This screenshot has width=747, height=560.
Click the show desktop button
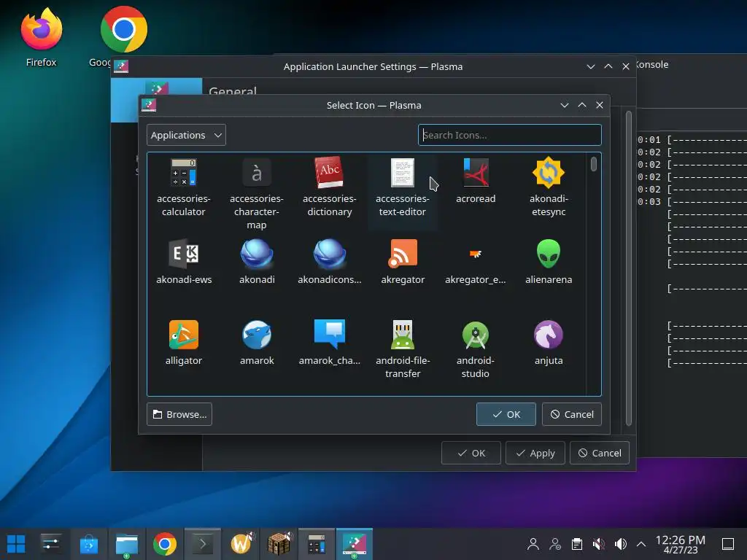728,544
